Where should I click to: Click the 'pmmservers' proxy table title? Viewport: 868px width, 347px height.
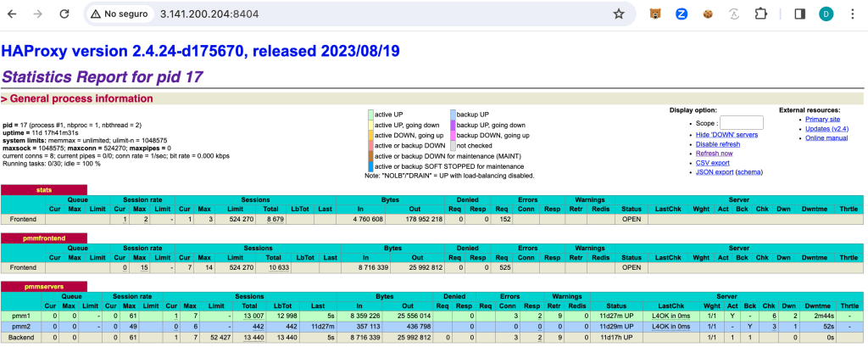44,287
